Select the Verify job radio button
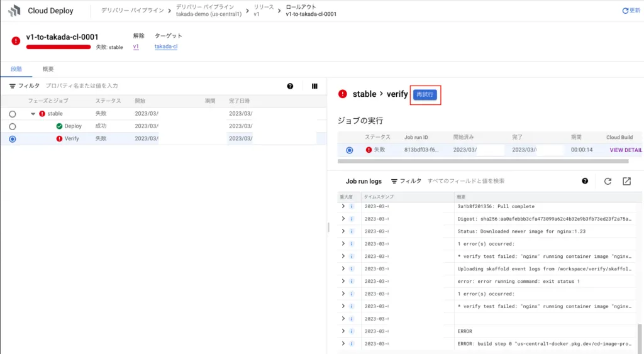 click(13, 139)
